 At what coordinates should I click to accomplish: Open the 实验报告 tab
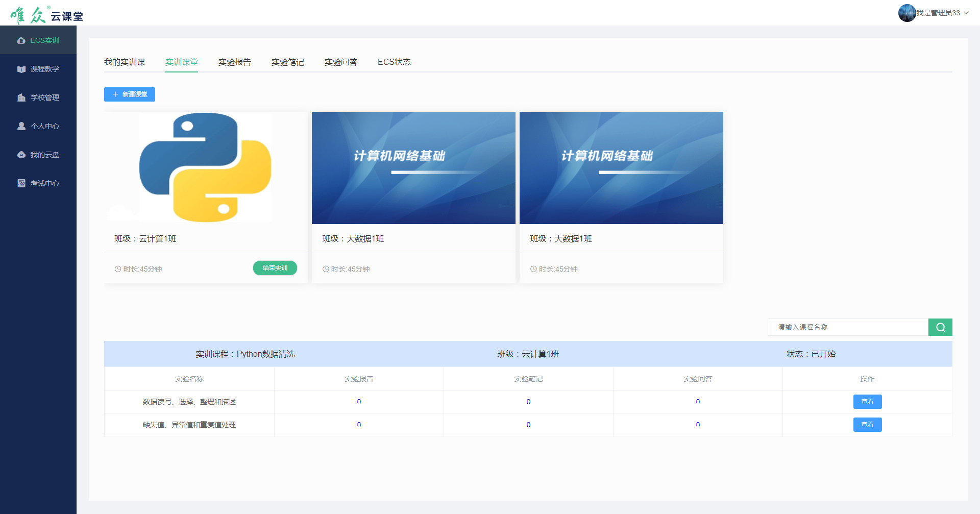tap(235, 62)
